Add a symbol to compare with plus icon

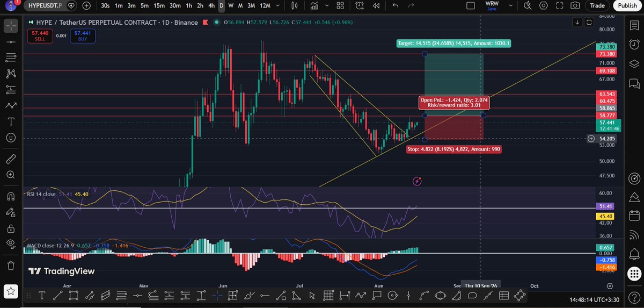click(x=86, y=5)
